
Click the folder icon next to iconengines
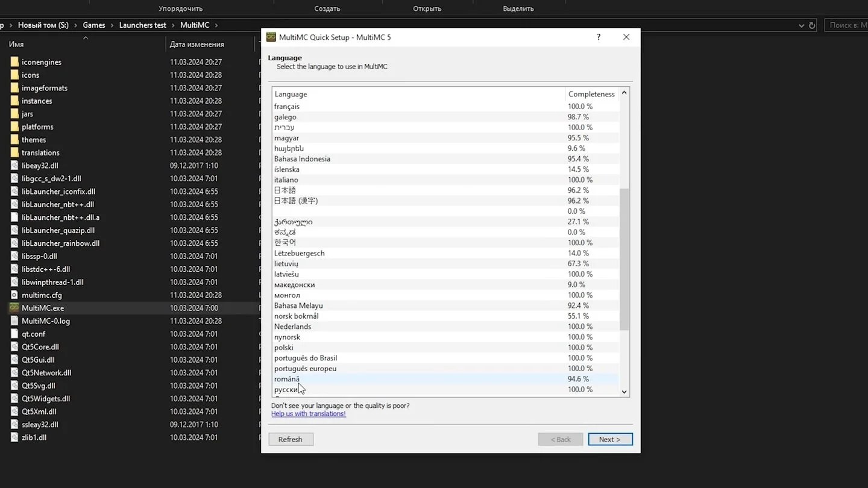[x=14, y=62]
